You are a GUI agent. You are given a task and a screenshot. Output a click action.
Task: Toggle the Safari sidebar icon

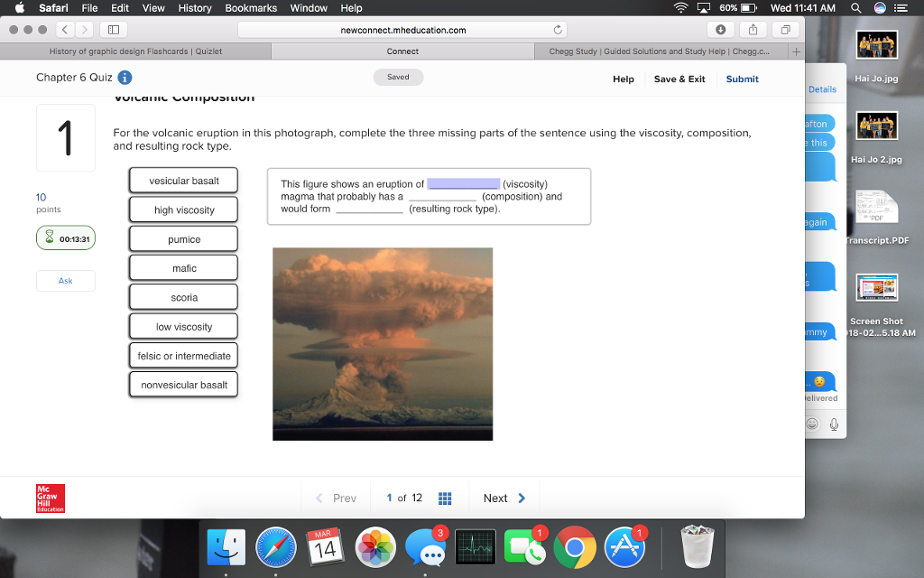coord(113,29)
